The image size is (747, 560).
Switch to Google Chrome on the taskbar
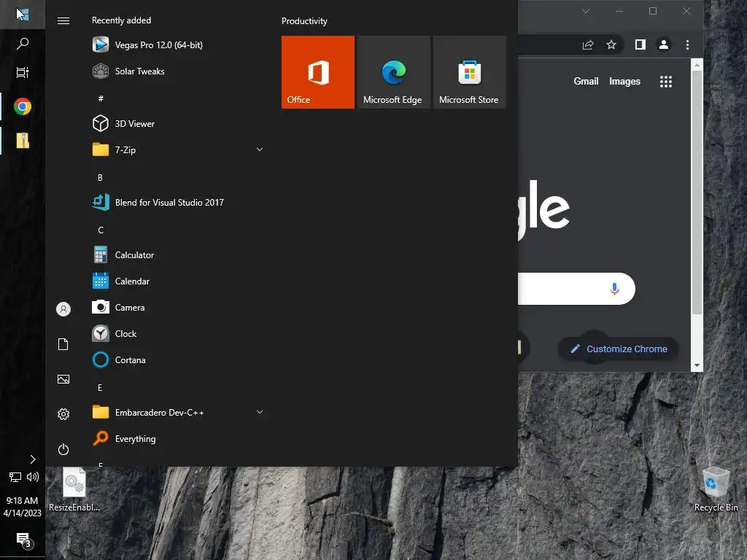pos(23,106)
